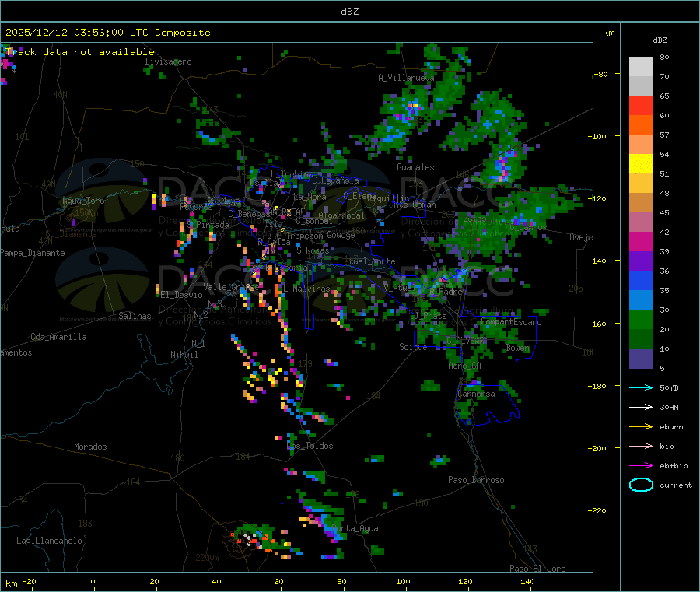Pick the orange swatch between 60 and 57 dBZ

pos(641,125)
